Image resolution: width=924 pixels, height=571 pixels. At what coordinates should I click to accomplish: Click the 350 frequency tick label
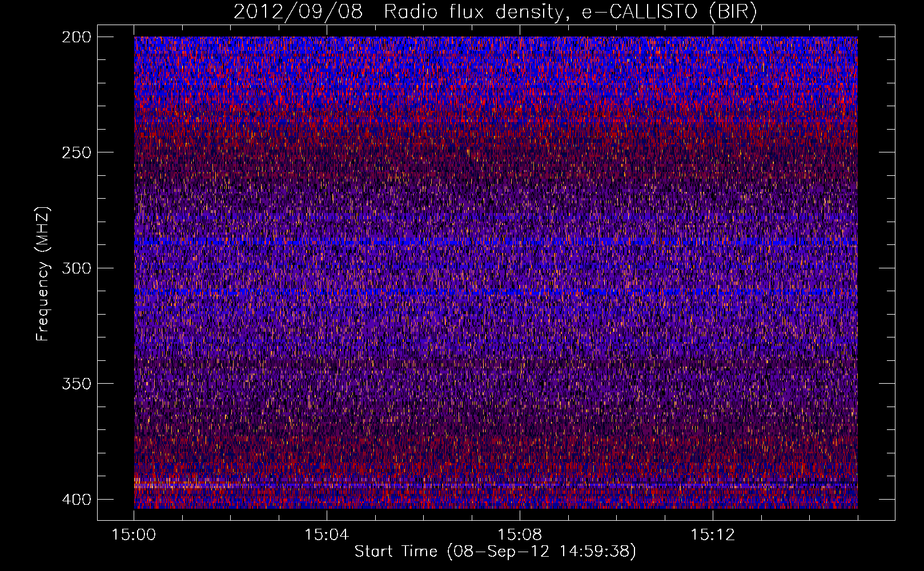[x=76, y=384]
